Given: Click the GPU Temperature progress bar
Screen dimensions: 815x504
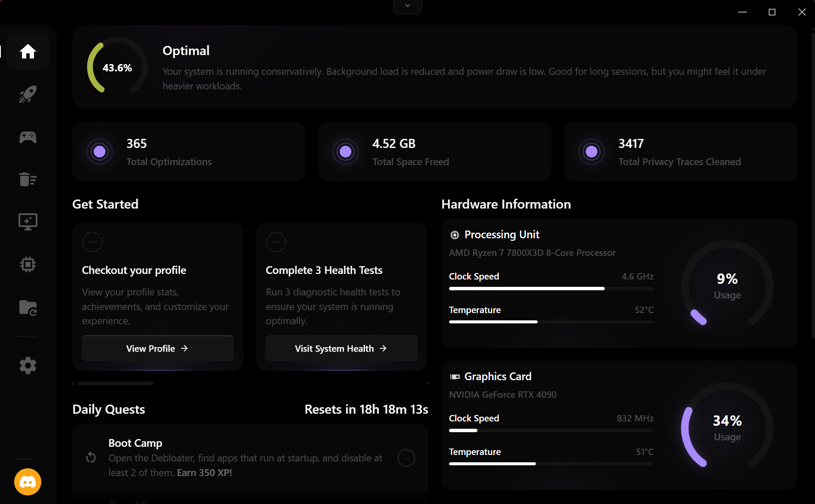Looking at the screenshot, I should click(551, 464).
